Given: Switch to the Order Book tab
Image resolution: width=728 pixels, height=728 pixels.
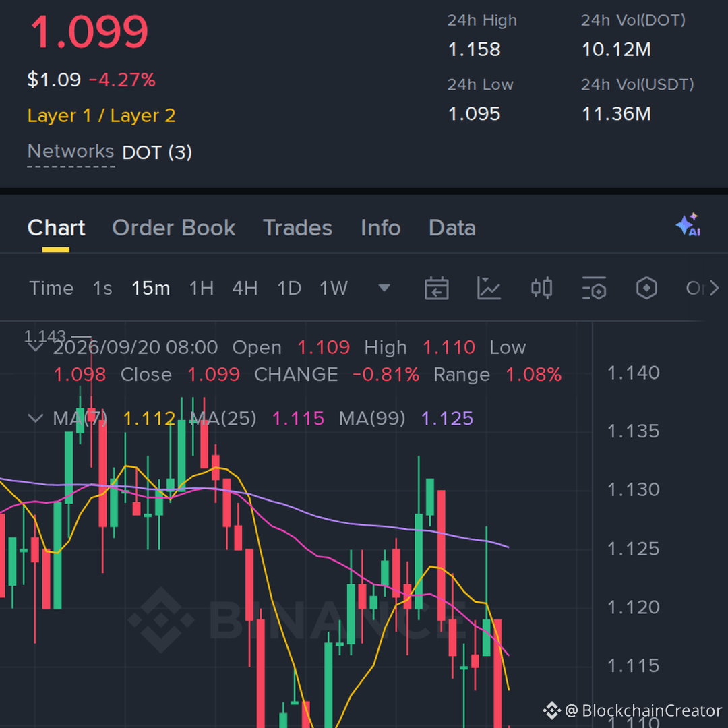Looking at the screenshot, I should tap(174, 228).
